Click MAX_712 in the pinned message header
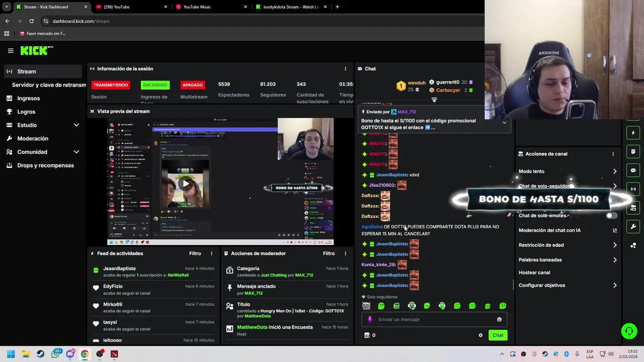 click(x=407, y=112)
